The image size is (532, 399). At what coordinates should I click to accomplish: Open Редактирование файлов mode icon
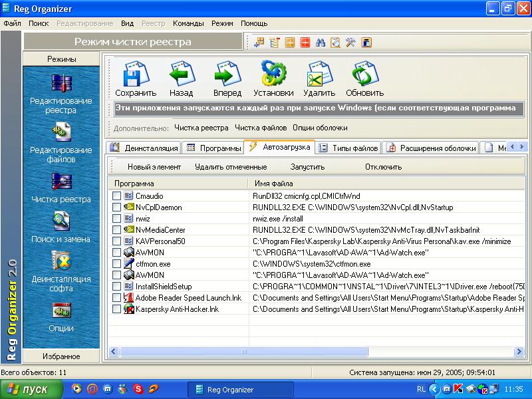tap(61, 132)
